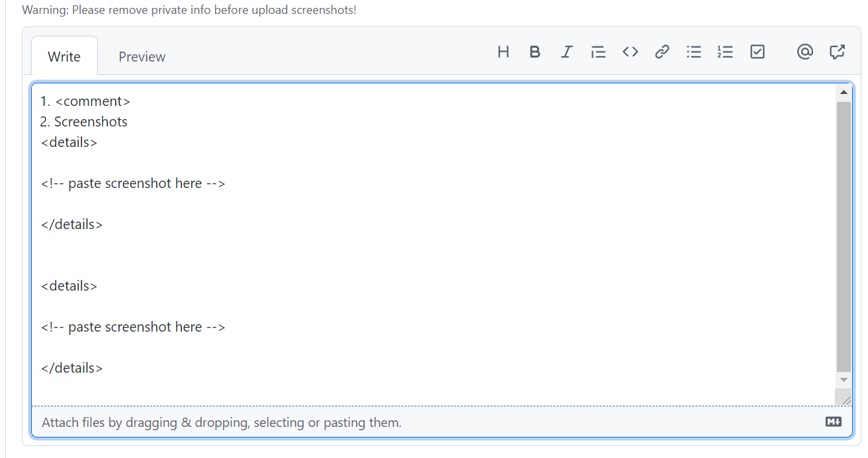Create a numbered list
This screenshot has width=868, height=458.
(725, 52)
